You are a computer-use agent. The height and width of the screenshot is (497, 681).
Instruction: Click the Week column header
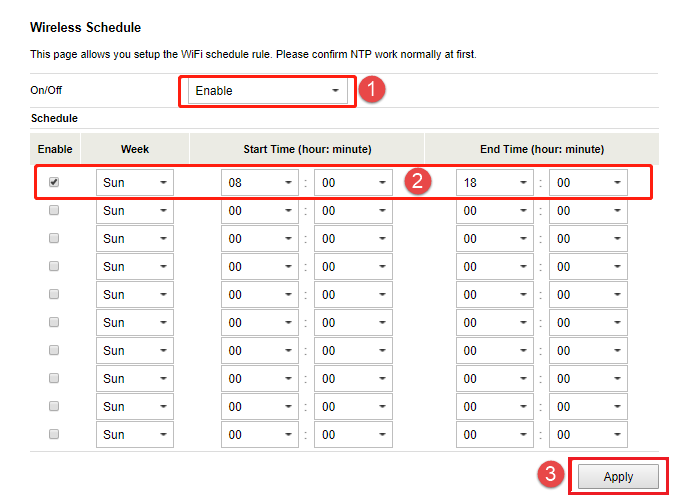135,149
